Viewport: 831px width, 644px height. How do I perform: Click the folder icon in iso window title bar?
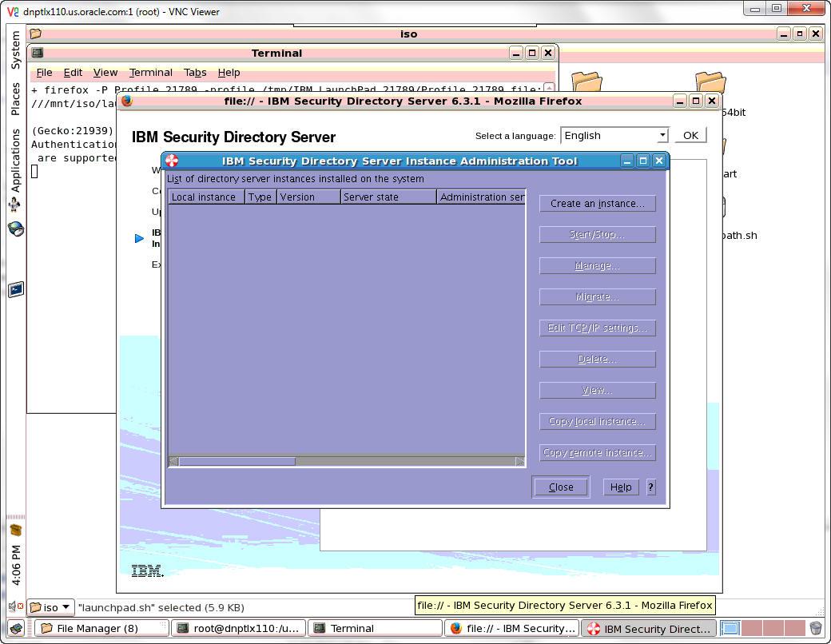pyautogui.click(x=36, y=34)
